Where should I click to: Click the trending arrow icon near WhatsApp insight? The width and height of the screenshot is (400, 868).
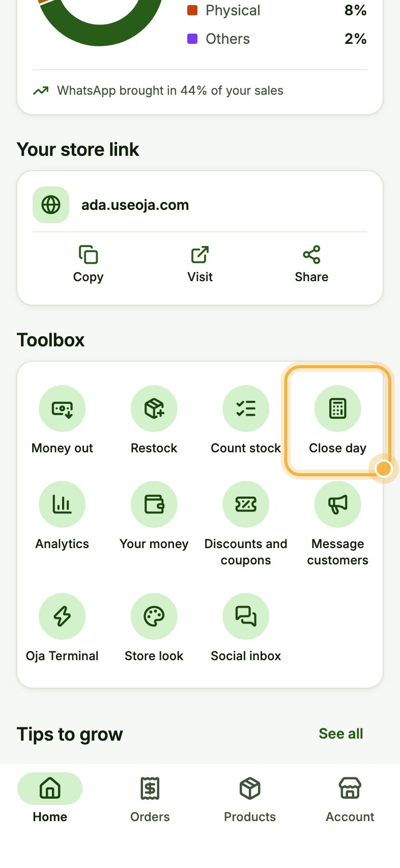41,91
